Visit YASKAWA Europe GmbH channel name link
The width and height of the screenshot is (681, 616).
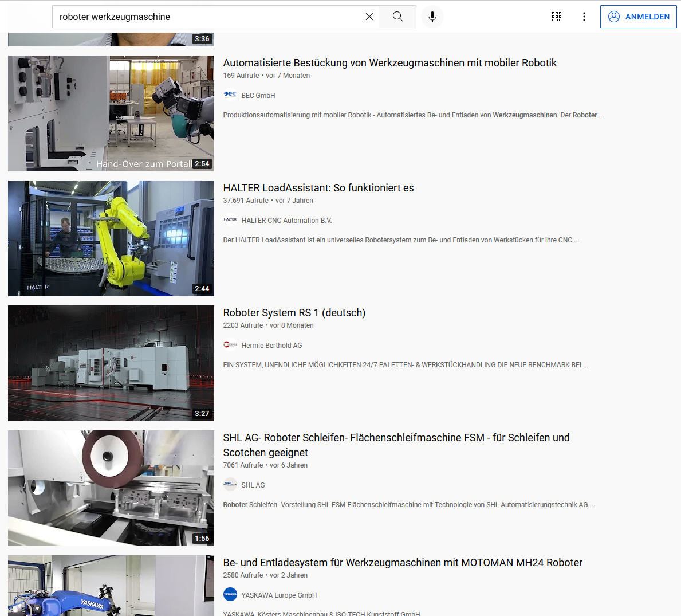[x=279, y=595]
